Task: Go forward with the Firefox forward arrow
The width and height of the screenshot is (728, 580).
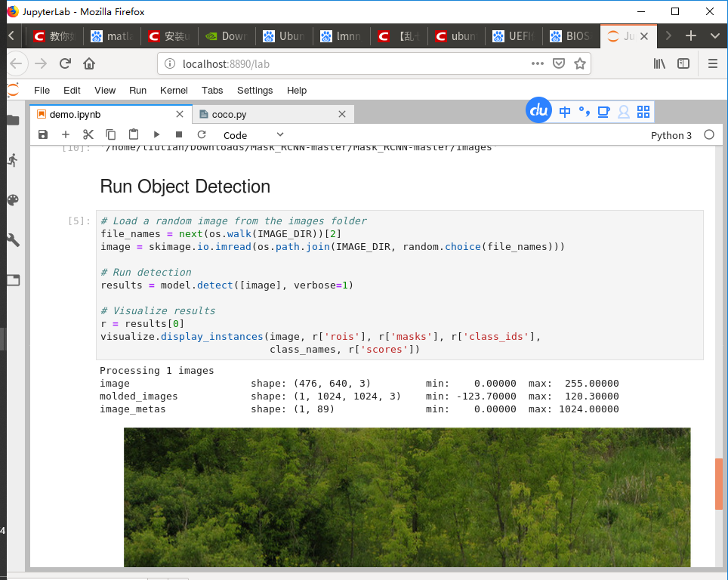Action: pos(41,63)
